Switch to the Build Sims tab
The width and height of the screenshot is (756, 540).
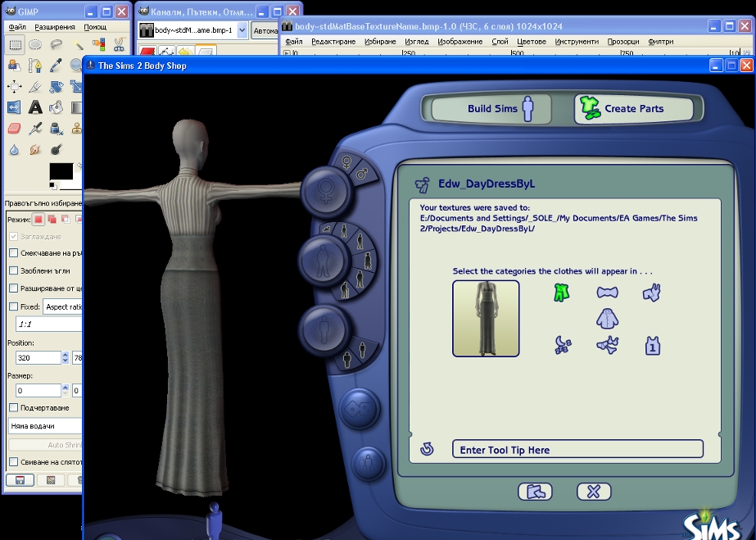click(x=491, y=108)
